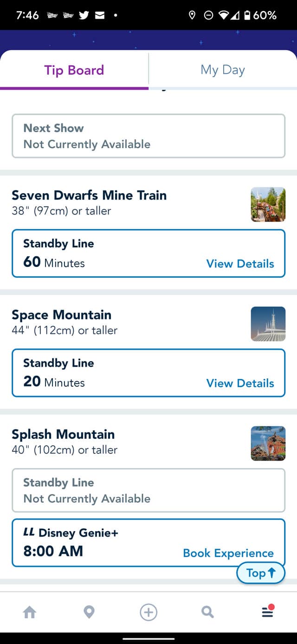View Details for Seven Dwarfs Mine Train
This screenshot has width=297, height=644.
[x=240, y=264]
